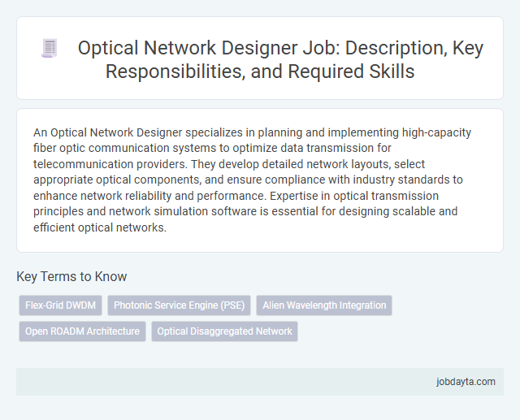
Task: Select the Key Terms to Know heading
Action: click(x=71, y=276)
